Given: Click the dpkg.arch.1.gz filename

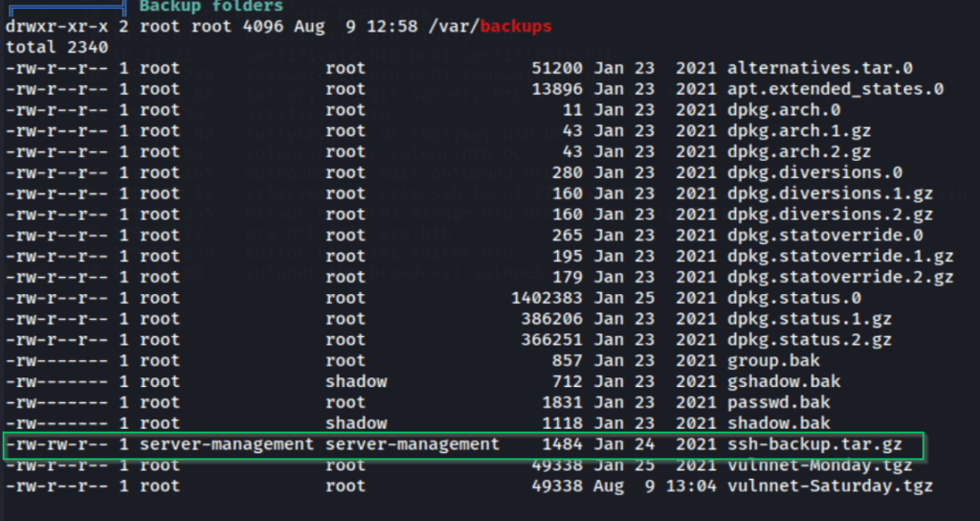Looking at the screenshot, I should coord(799,130).
